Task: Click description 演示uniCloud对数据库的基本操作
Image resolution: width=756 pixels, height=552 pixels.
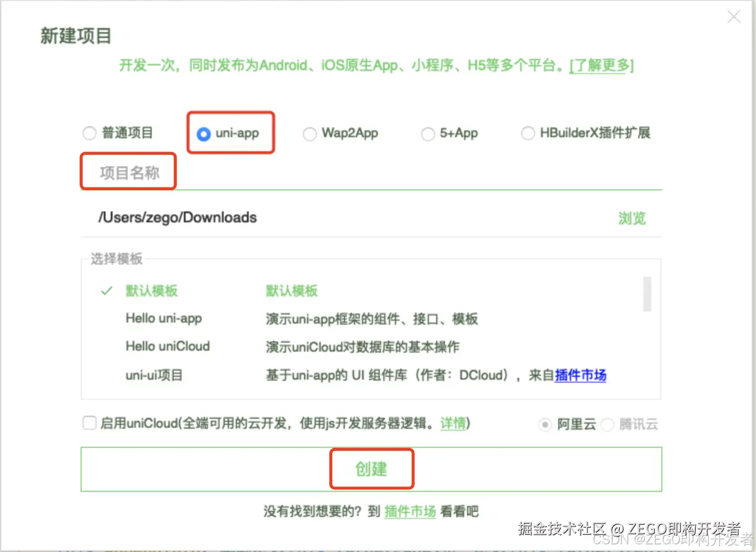Action: tap(362, 347)
